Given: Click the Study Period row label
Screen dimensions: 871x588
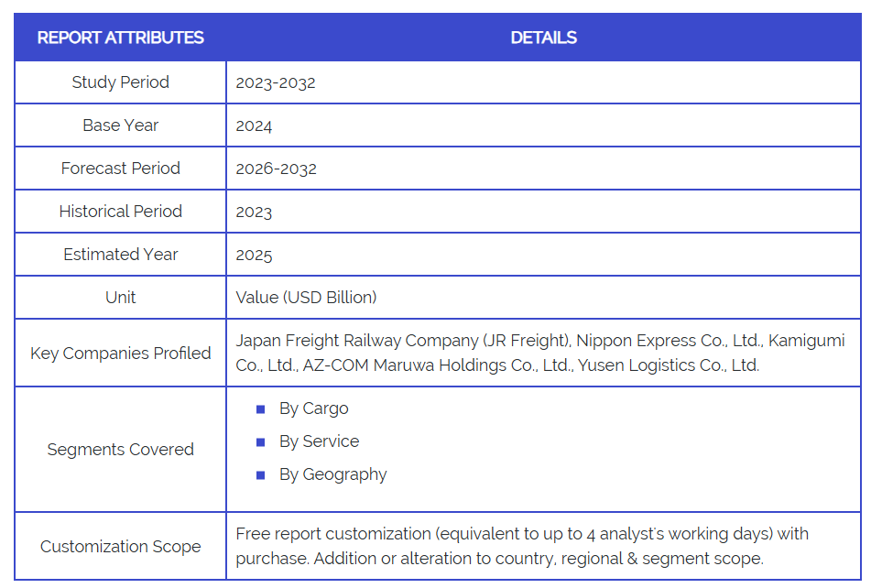Looking at the screenshot, I should pyautogui.click(x=120, y=82).
